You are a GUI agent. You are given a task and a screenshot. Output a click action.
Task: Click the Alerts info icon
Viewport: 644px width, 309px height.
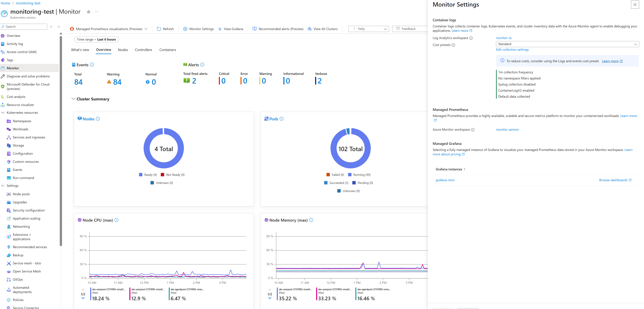[x=202, y=65]
